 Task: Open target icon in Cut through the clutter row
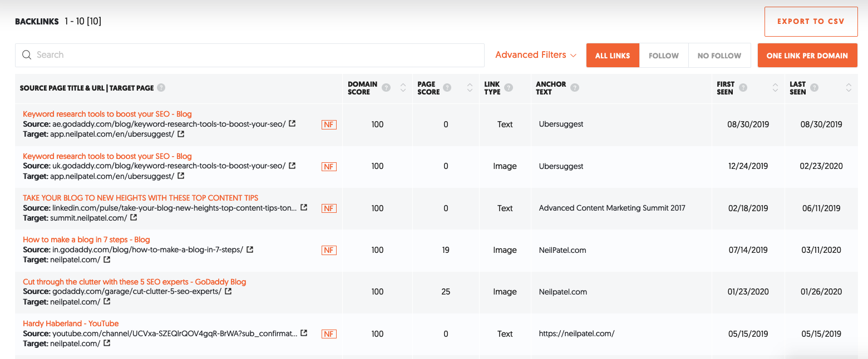pos(107,301)
